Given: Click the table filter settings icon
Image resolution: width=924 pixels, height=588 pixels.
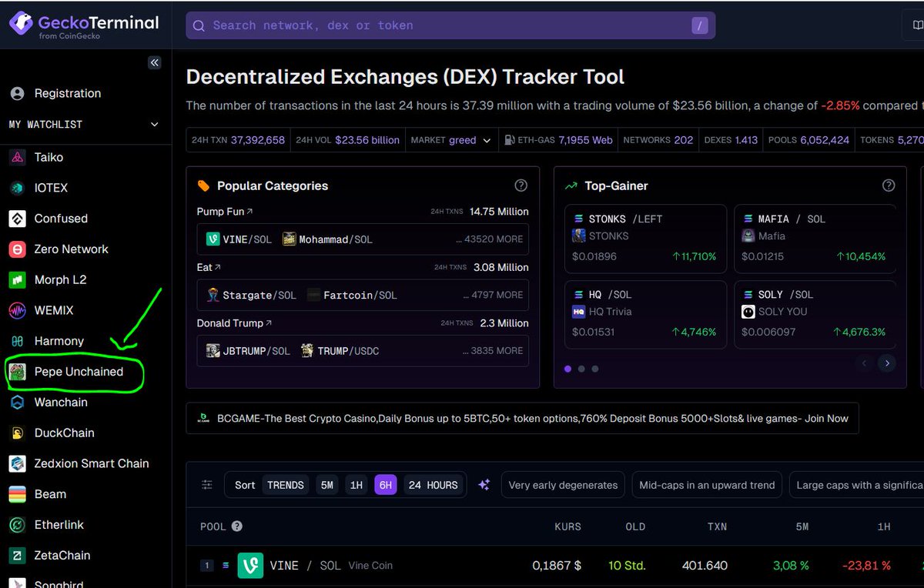Looking at the screenshot, I should [207, 485].
